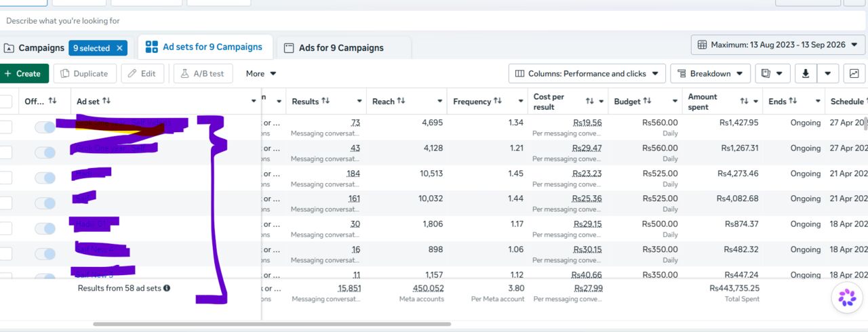Open the 161 results link
Viewport: 868px width, 332px height.
coord(353,199)
